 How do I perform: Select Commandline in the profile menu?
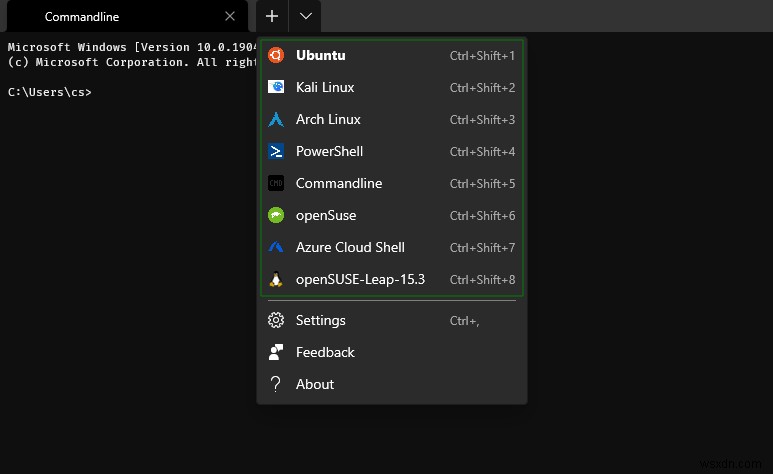(x=392, y=183)
